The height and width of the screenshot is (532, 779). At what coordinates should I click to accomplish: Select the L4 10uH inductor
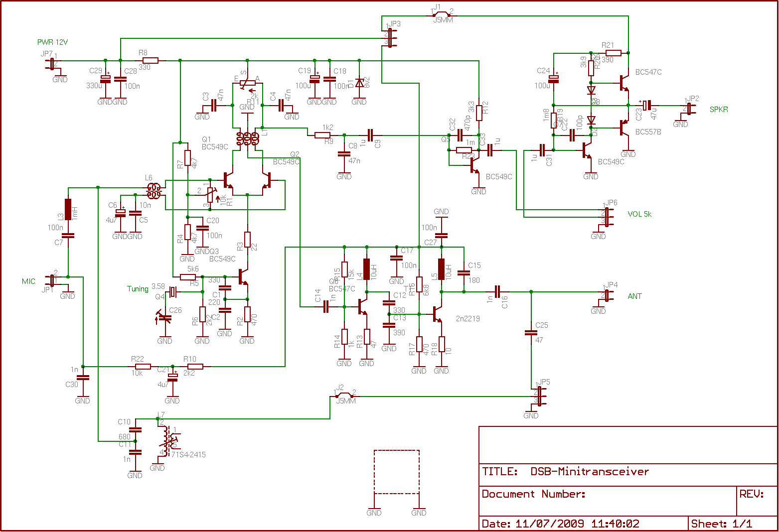[367, 269]
